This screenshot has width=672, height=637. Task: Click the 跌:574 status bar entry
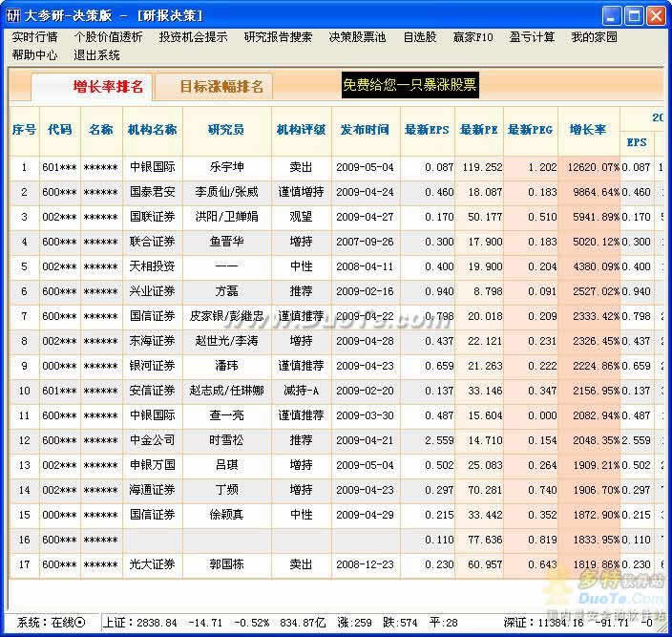[x=400, y=623]
